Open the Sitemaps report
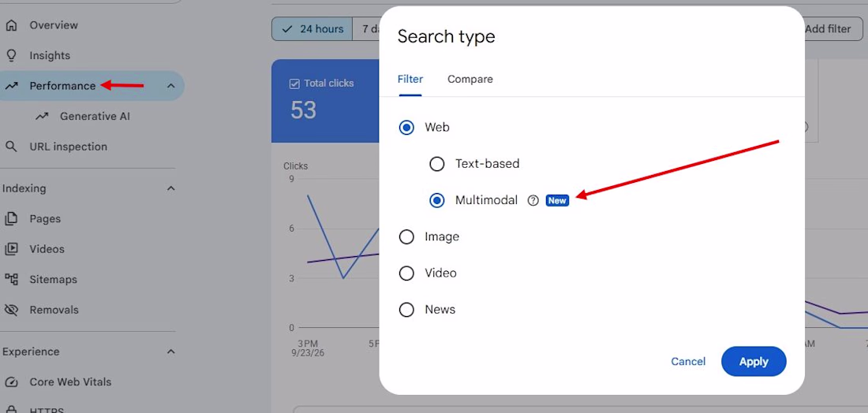The width and height of the screenshot is (868, 413). [53, 280]
